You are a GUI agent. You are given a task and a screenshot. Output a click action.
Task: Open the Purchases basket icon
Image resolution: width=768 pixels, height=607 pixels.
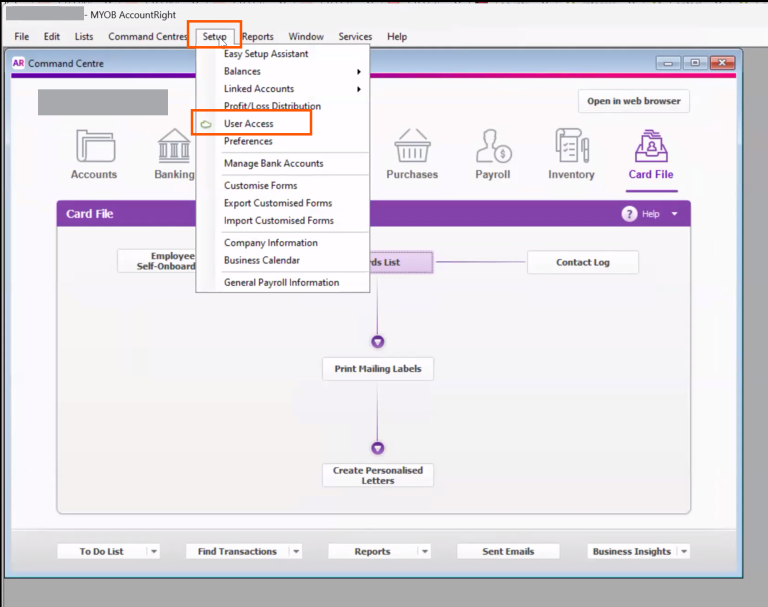coord(412,146)
